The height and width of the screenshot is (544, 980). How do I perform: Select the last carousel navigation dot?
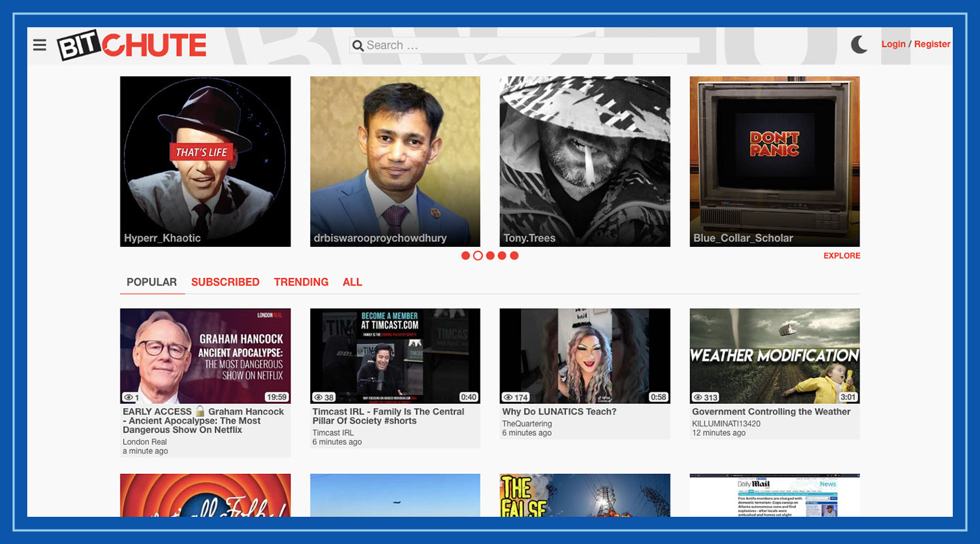coord(514,256)
